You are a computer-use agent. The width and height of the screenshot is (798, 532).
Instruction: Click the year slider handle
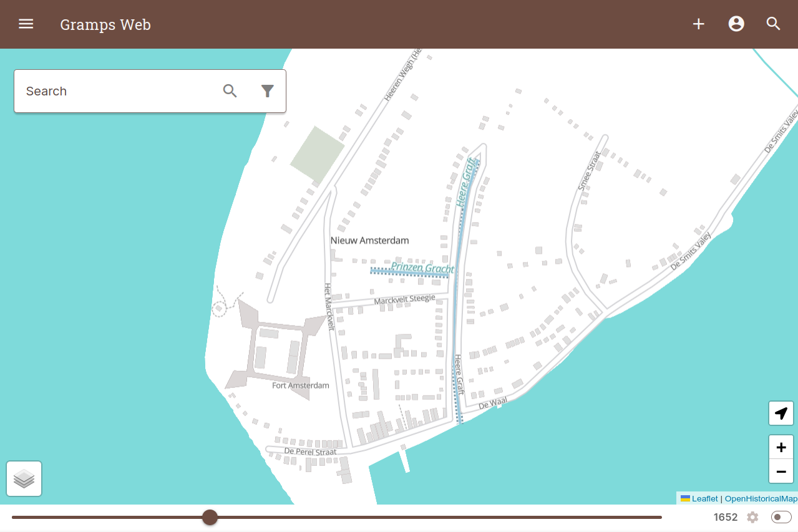210,517
